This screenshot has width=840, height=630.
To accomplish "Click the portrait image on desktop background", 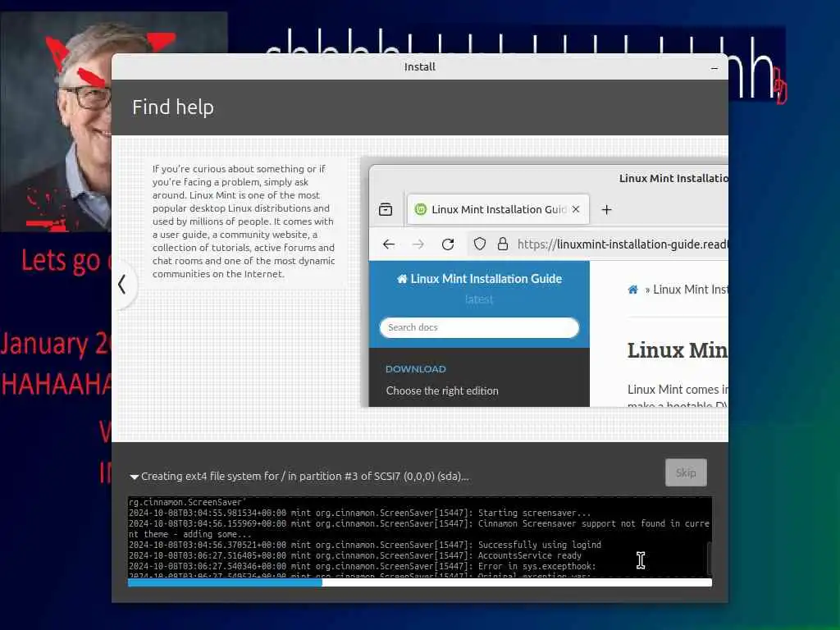I will point(57,123).
